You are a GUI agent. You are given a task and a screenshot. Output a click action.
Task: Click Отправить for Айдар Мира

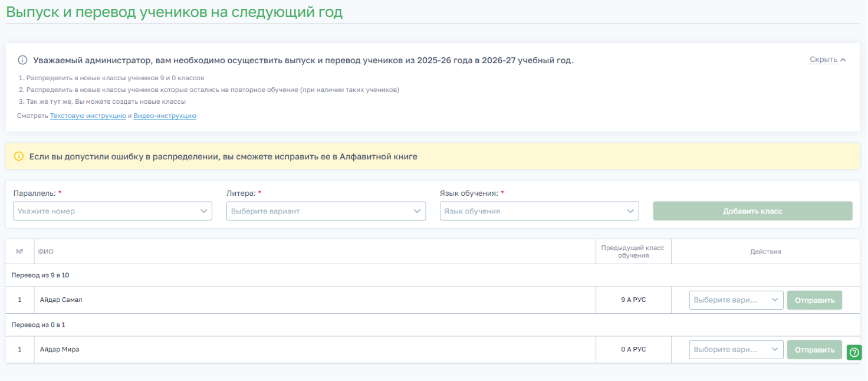pos(815,350)
